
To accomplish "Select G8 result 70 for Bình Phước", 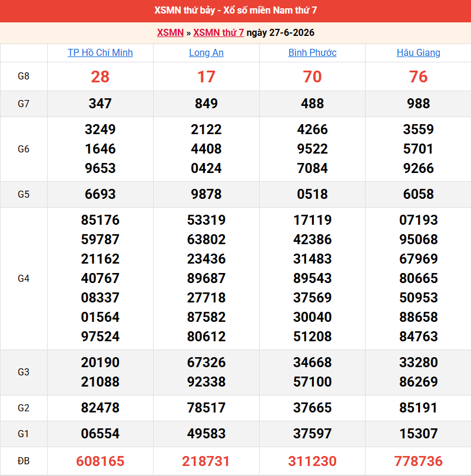I will (x=312, y=77).
